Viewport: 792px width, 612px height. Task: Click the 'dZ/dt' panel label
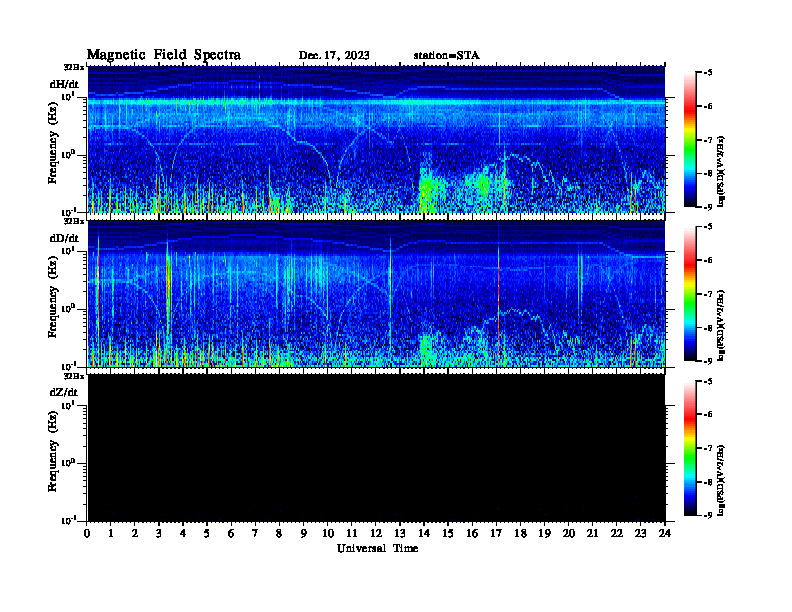click(64, 392)
